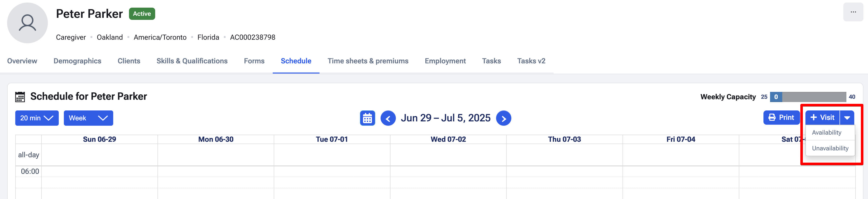Go to the next week
Viewport: 868px width, 199px height.
tap(503, 118)
